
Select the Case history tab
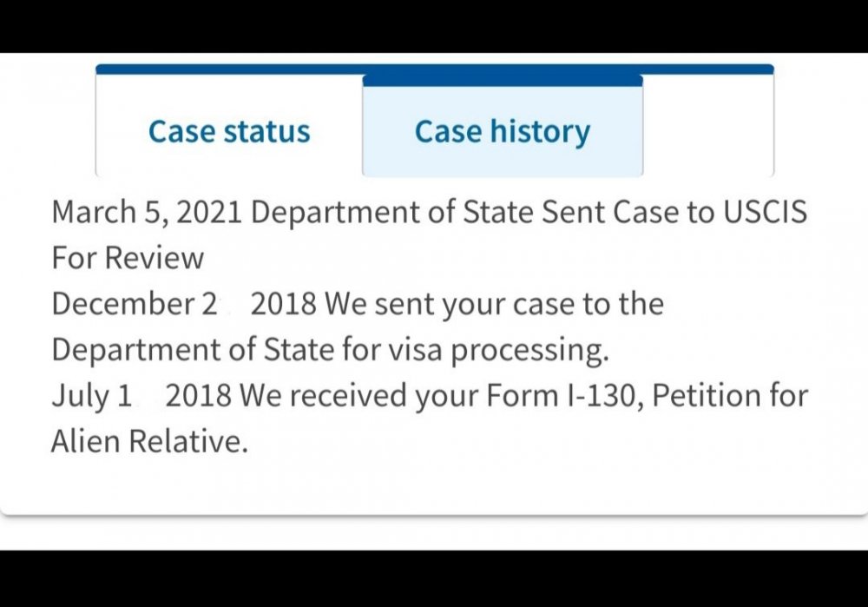[x=502, y=132]
